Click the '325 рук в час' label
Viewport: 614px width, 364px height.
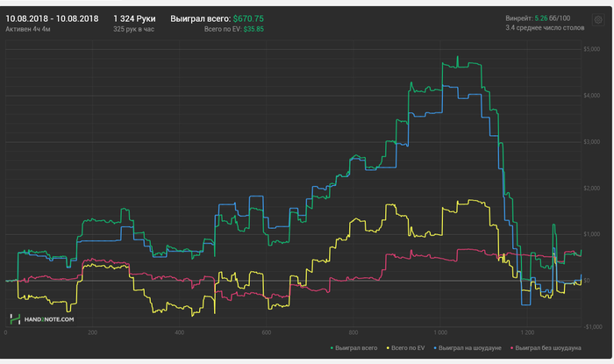(x=133, y=29)
